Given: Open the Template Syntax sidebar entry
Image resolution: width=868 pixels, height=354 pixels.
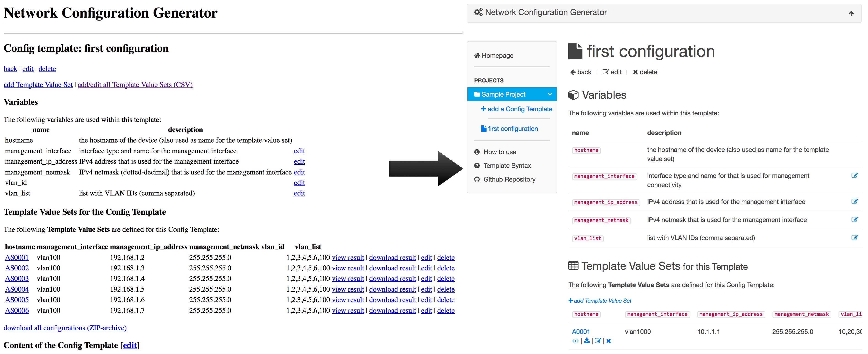Looking at the screenshot, I should (x=502, y=166).
